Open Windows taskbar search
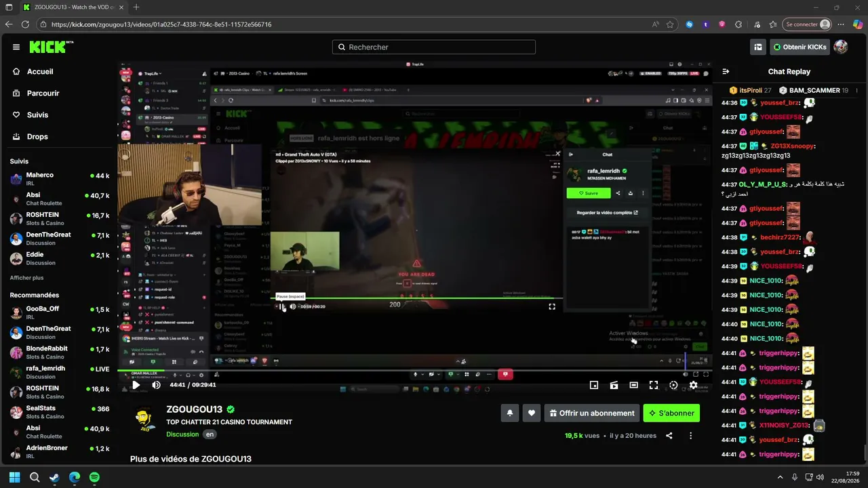 click(x=35, y=477)
